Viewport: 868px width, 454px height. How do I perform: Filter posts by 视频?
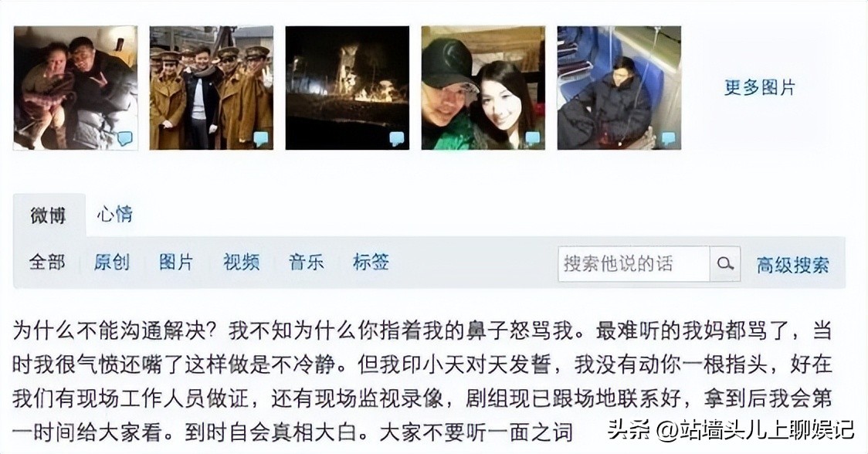point(242,262)
